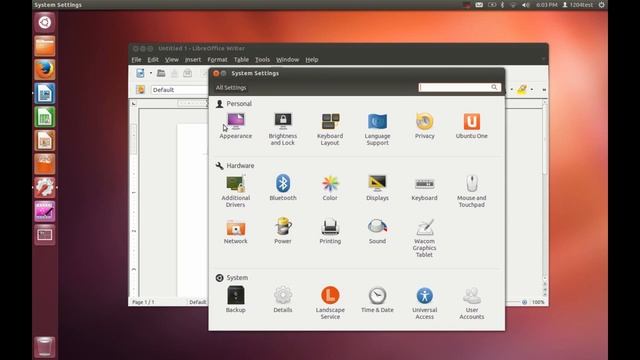Click the volume indicator in top panel

tap(526, 5)
